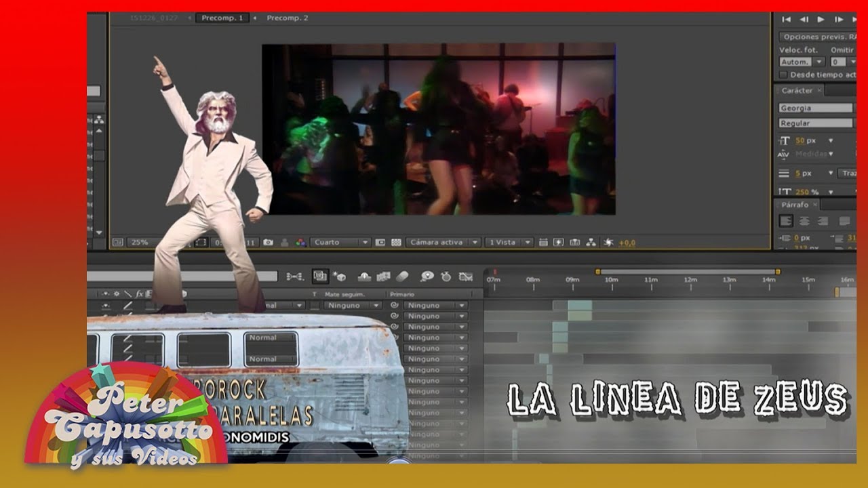Click the 12m mark on the time ruler

pos(690,279)
